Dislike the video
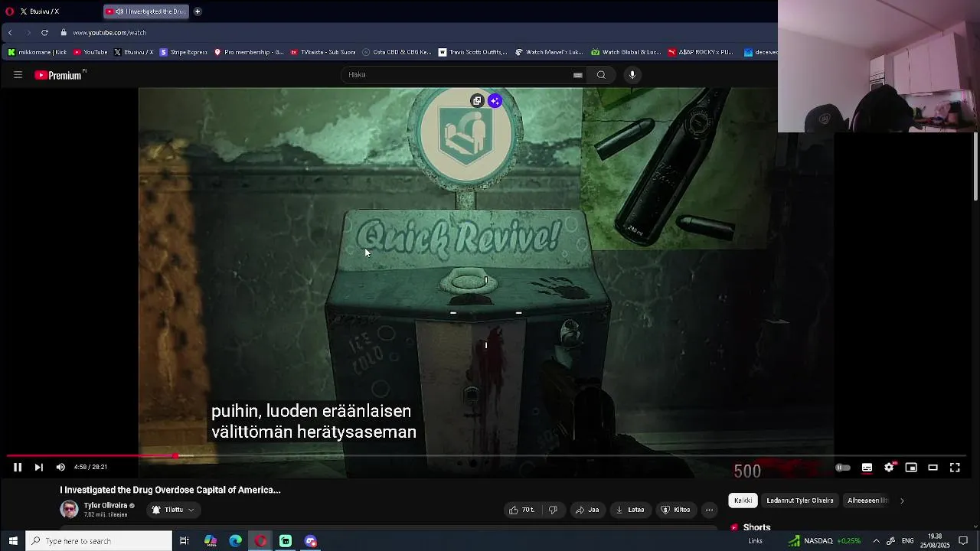 point(553,510)
